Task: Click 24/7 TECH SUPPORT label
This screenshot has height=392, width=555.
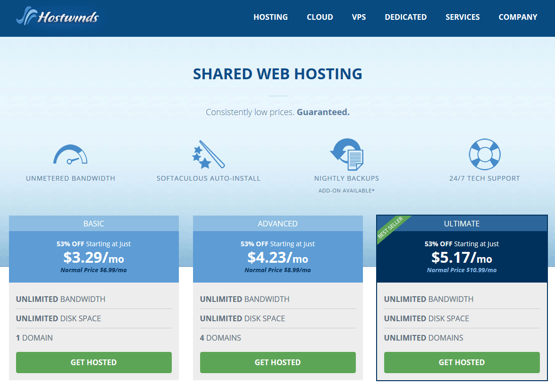Action: tap(485, 178)
